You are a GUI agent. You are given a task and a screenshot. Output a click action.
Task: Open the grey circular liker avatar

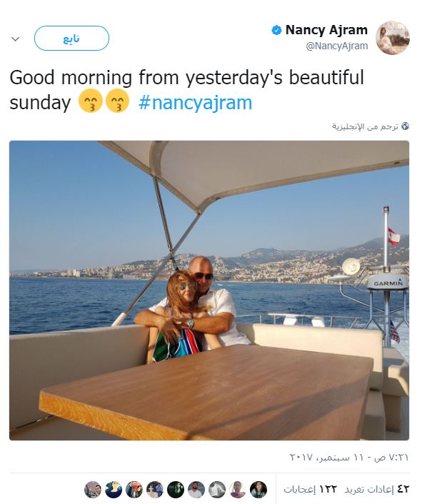click(217, 490)
